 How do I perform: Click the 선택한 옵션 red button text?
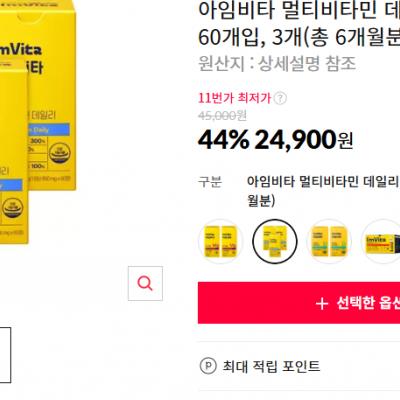[368, 303]
